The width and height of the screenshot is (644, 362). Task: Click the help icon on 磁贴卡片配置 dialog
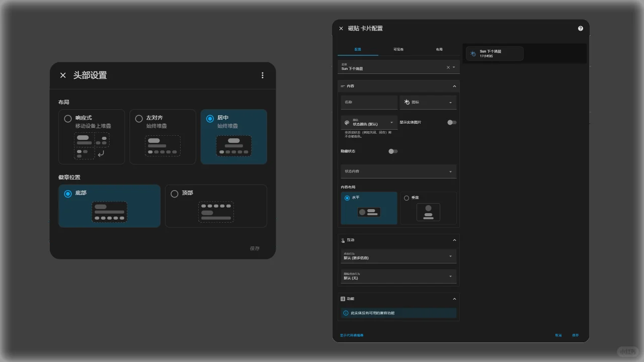580,28
